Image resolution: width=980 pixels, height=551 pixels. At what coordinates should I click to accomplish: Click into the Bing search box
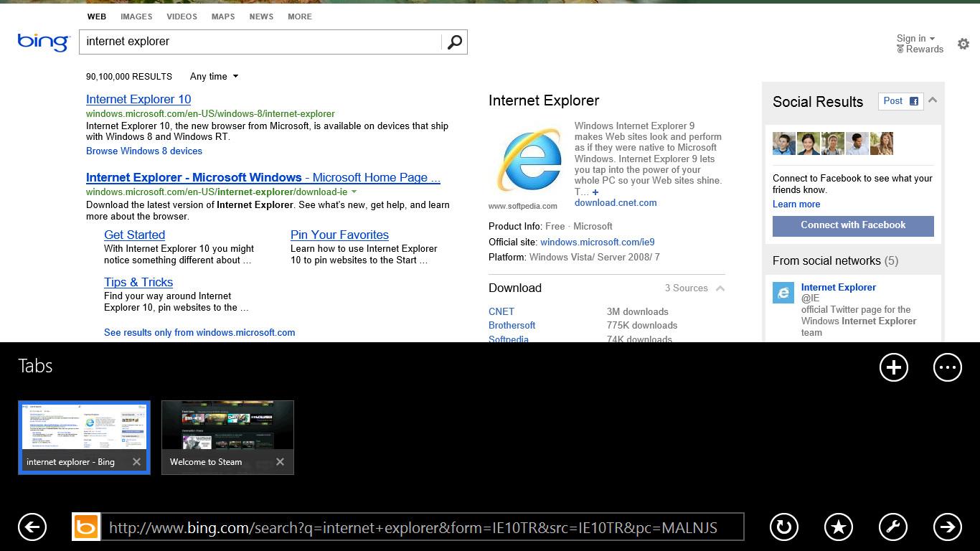coord(262,42)
